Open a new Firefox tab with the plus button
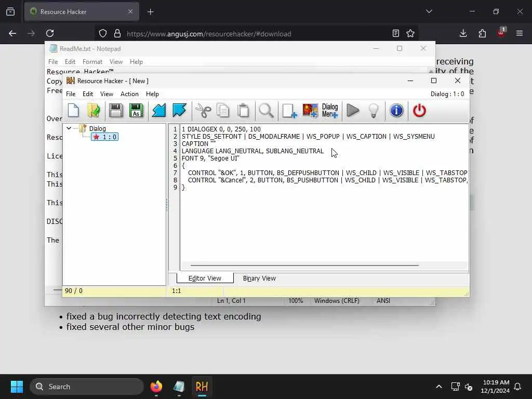Image resolution: width=532 pixels, height=399 pixels. point(150,12)
